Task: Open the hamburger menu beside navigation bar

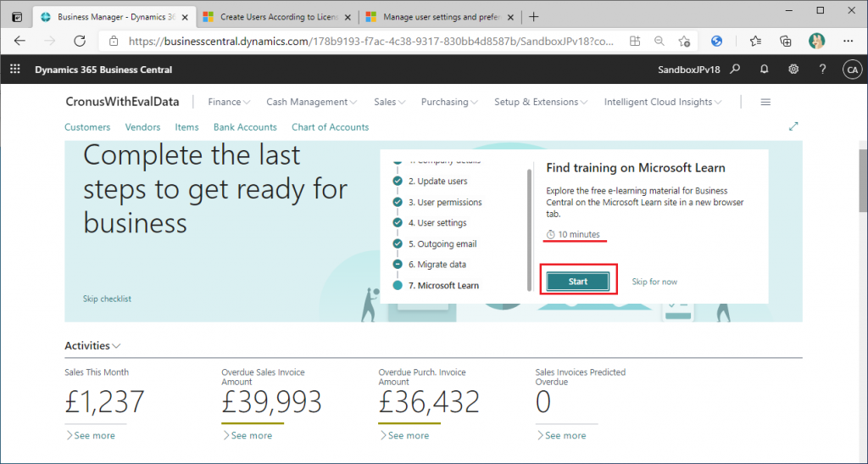Action: pyautogui.click(x=765, y=102)
